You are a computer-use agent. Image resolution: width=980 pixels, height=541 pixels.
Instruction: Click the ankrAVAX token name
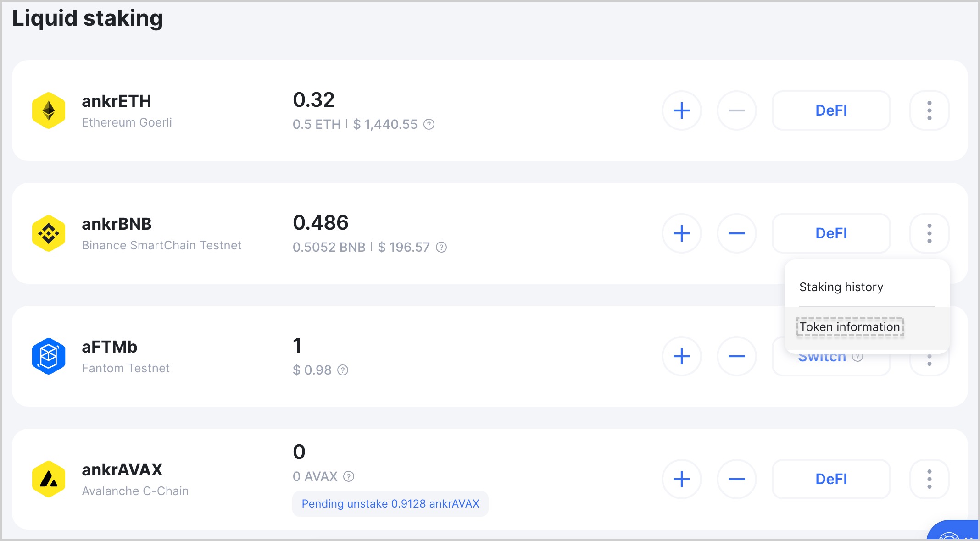coord(122,469)
